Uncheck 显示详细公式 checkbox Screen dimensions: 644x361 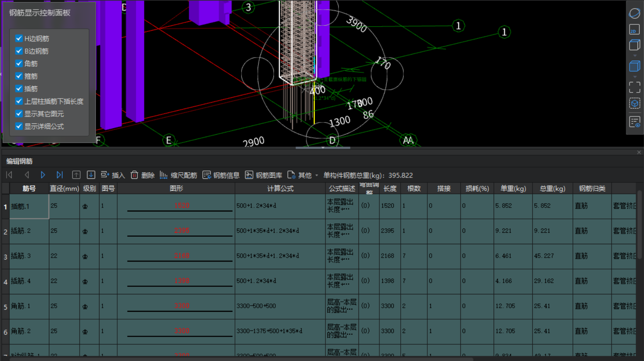pos(19,126)
